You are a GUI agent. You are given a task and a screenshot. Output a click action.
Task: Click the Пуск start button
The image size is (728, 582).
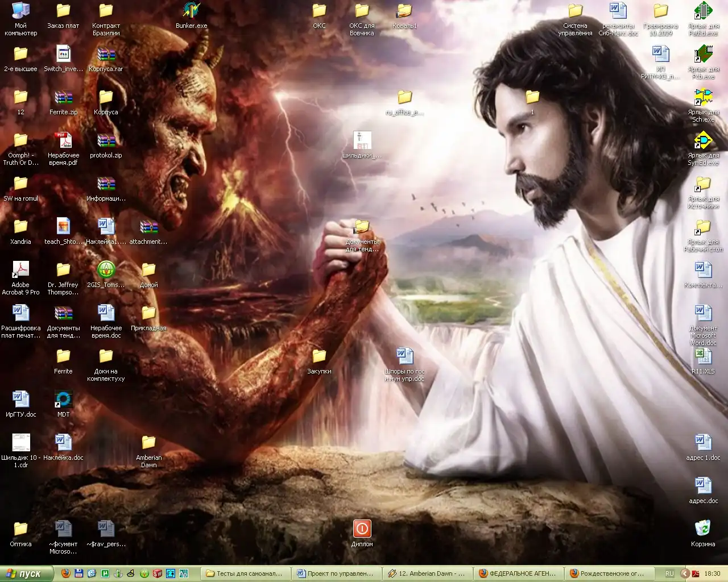[x=26, y=573]
